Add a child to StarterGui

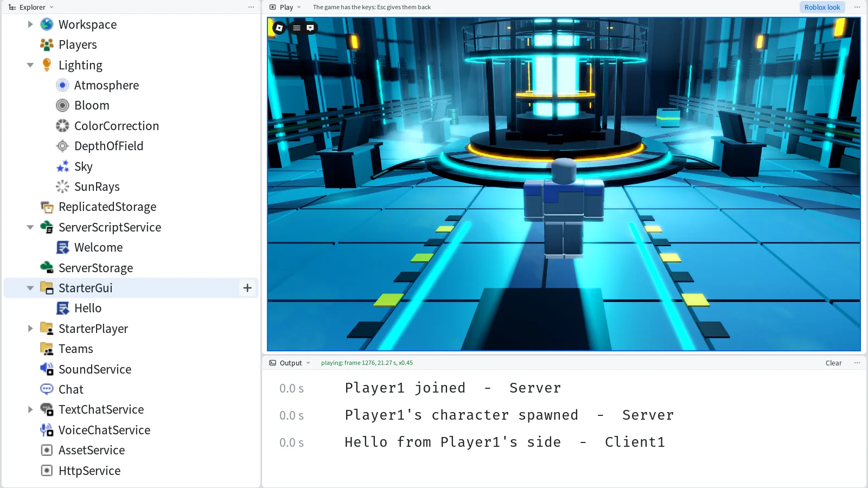pyautogui.click(x=247, y=288)
